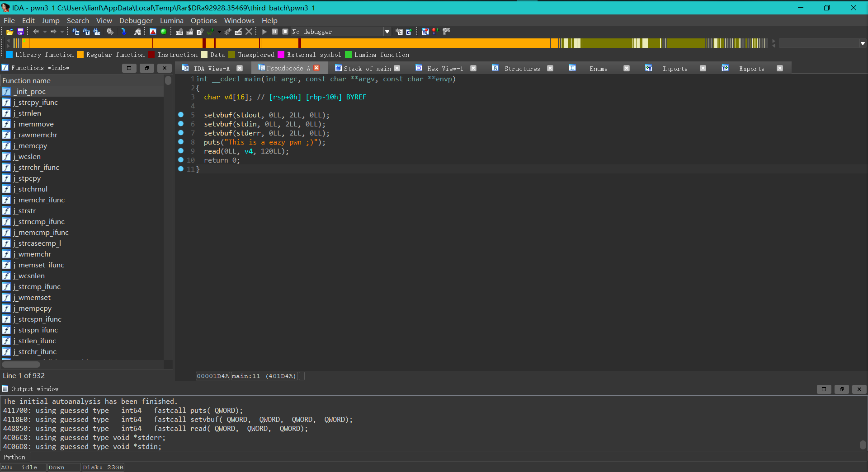868x472 pixels.
Task: Click the toolbar icon with red plus sign
Action: click(435, 32)
